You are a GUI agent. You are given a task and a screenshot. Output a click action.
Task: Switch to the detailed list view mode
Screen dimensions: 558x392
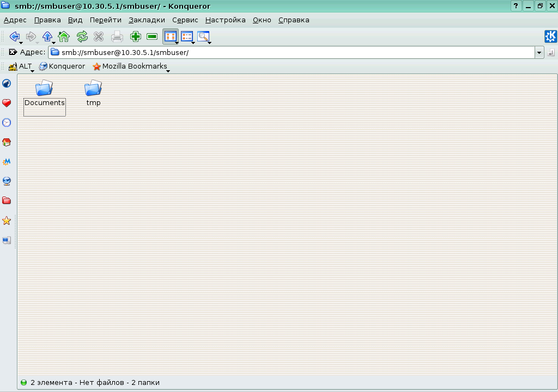(x=187, y=36)
